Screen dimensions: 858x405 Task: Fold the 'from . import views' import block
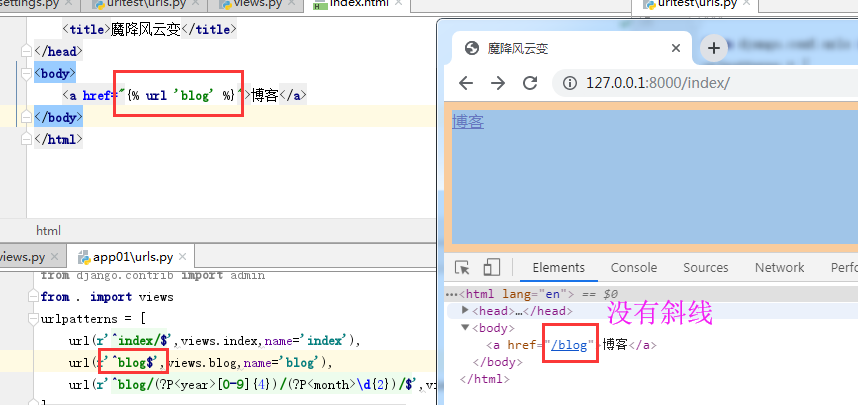coord(33,297)
